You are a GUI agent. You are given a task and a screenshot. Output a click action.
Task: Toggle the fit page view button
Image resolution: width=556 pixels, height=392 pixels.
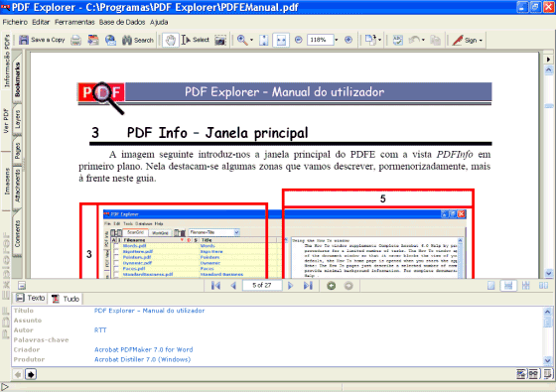point(263,40)
